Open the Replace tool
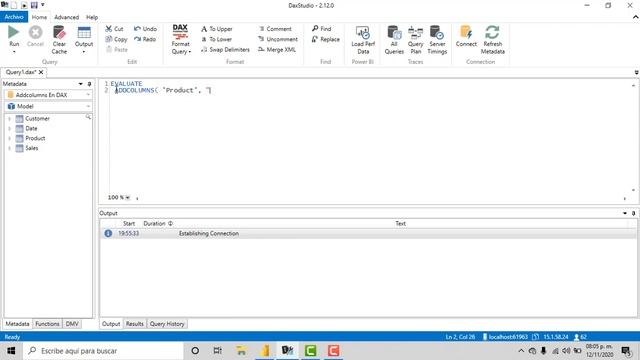 point(326,39)
